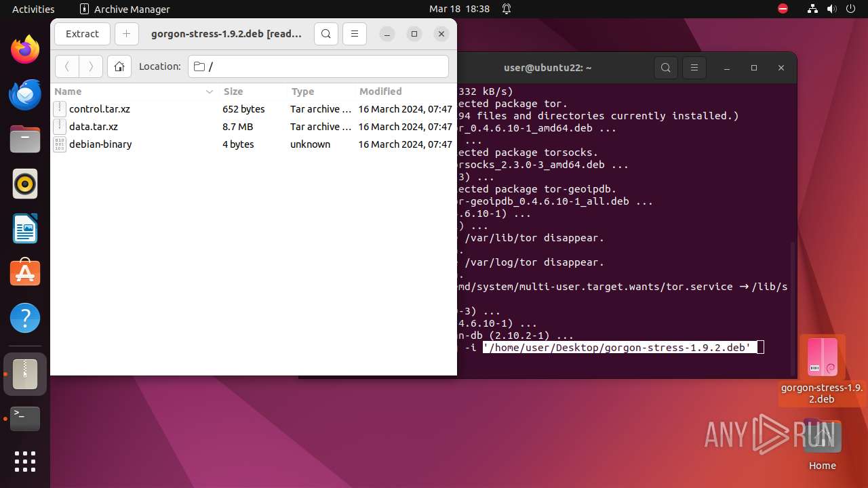Open Terminal hamburger menu
The image size is (868, 488).
[694, 68]
